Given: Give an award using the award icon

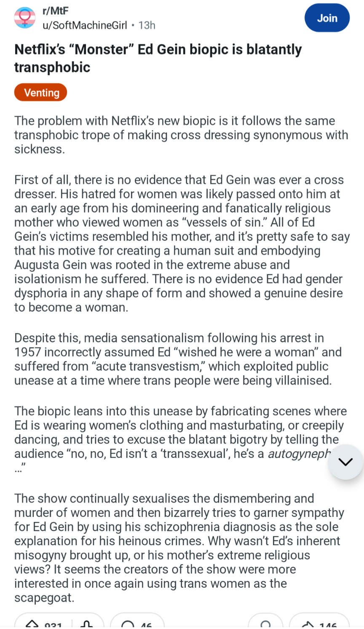Looking at the screenshot, I should coord(265,624).
